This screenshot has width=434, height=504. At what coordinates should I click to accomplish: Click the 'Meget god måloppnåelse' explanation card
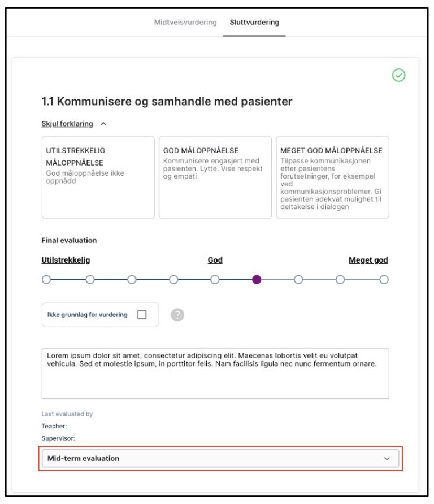(332, 177)
